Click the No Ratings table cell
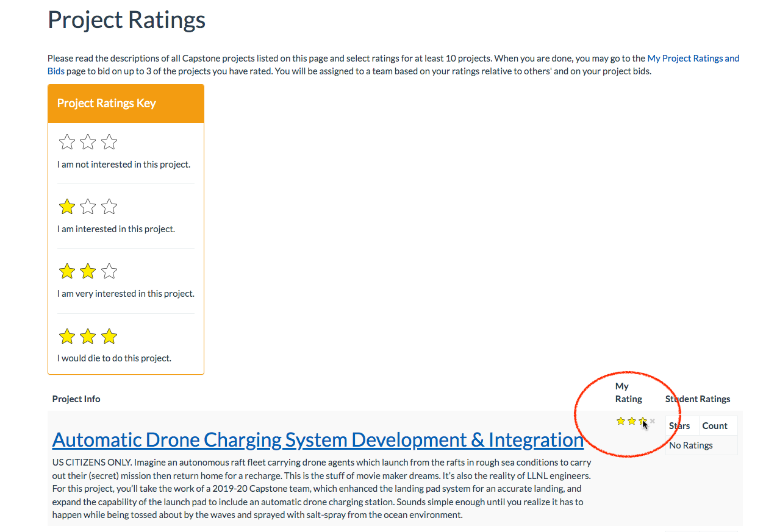777x532 pixels. pos(691,445)
